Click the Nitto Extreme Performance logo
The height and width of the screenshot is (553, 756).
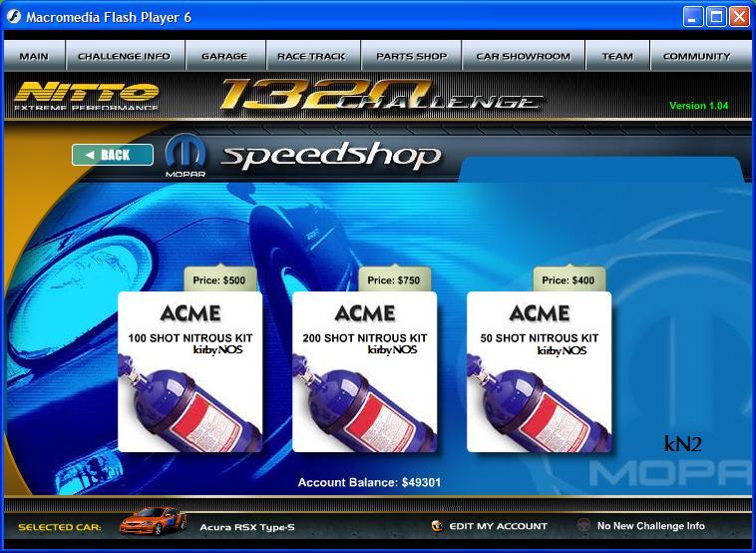[x=87, y=96]
